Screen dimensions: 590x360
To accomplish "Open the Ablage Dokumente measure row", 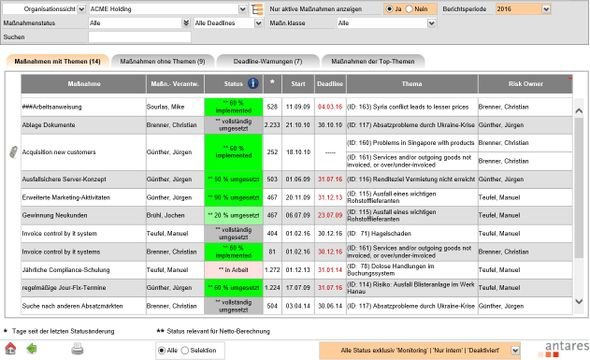I will (x=297, y=125).
